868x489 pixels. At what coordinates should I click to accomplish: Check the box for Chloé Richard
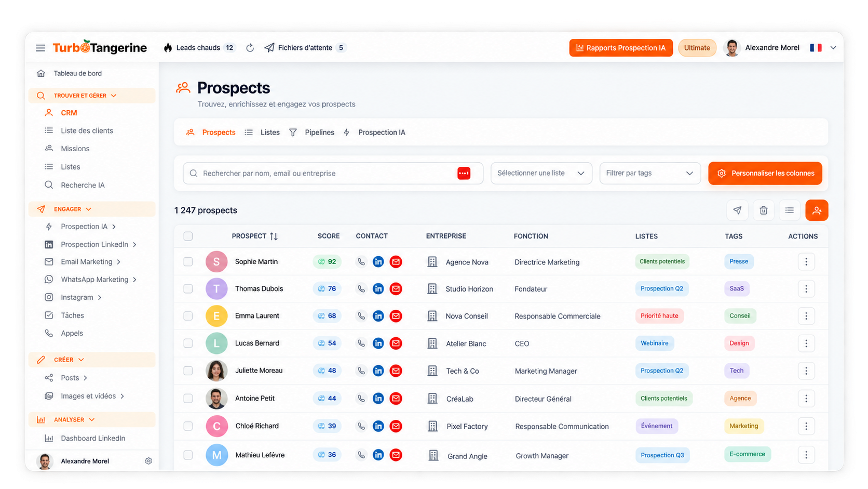point(188,426)
